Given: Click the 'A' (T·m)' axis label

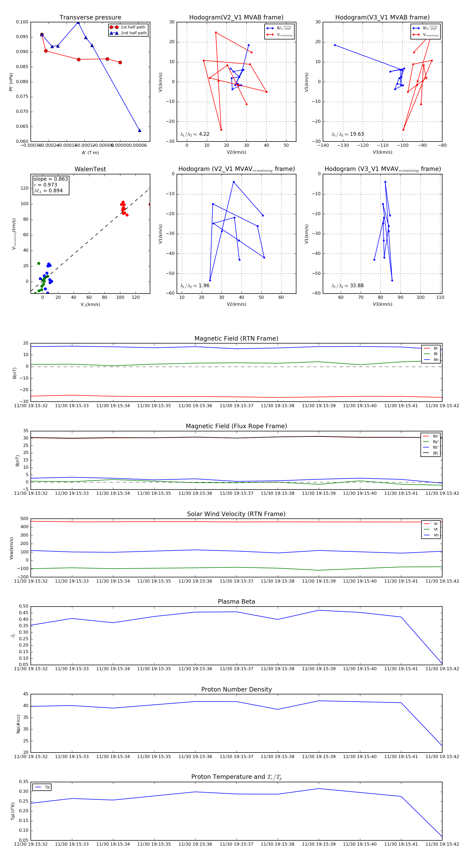Looking at the screenshot, I should (x=90, y=153).
